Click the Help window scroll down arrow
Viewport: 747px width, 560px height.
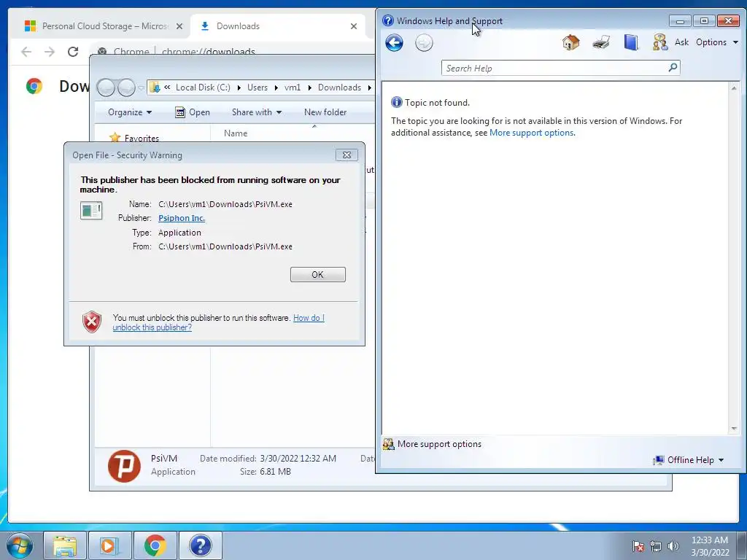pyautogui.click(x=734, y=429)
